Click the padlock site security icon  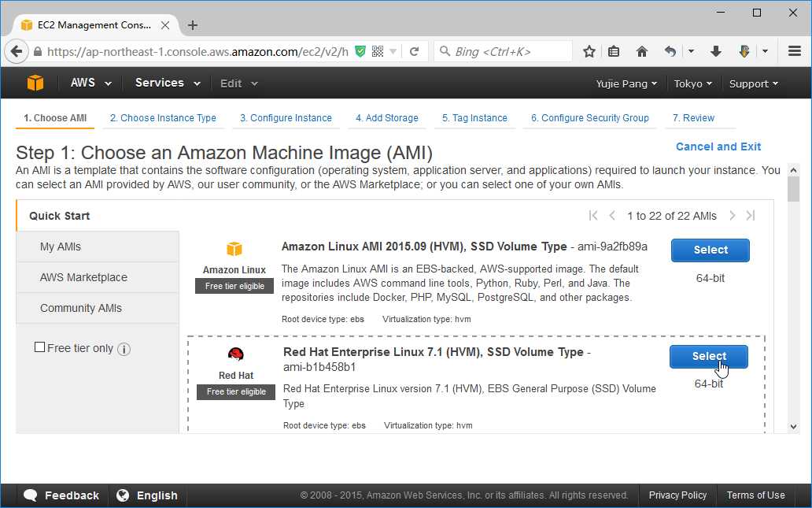coord(38,52)
